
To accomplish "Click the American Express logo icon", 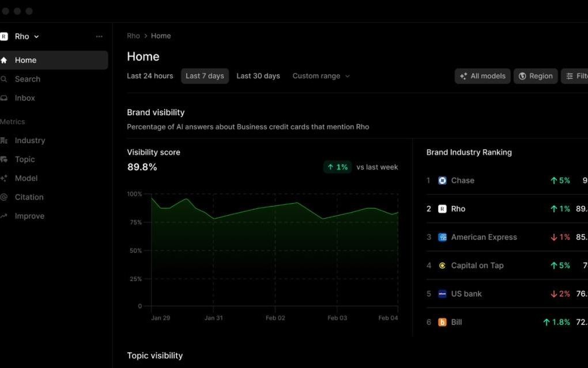I will [443, 237].
